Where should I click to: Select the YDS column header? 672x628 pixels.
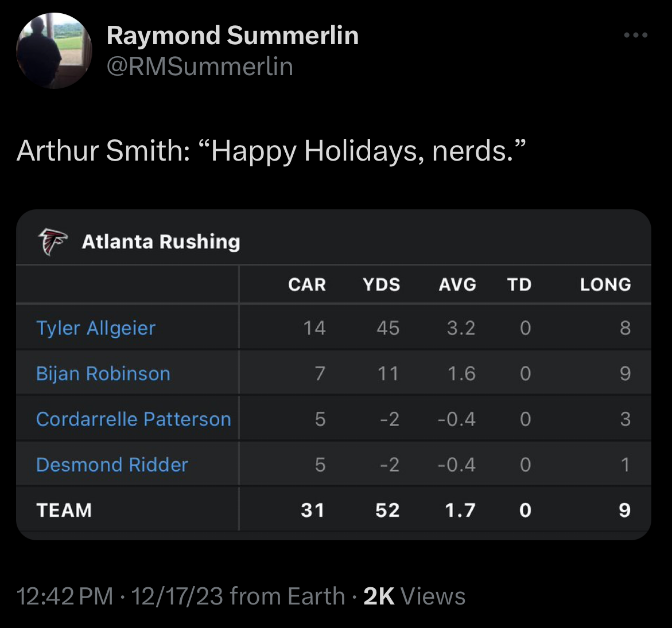(x=382, y=284)
